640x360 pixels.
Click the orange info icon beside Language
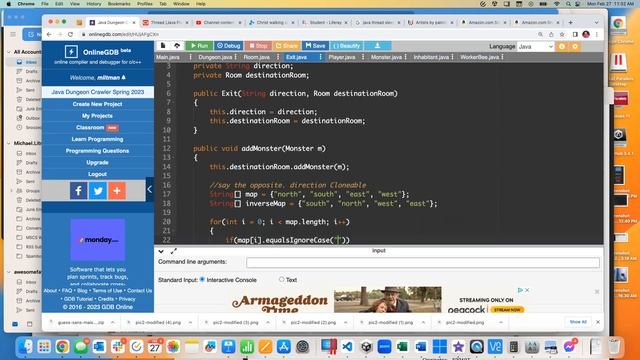(562, 47)
